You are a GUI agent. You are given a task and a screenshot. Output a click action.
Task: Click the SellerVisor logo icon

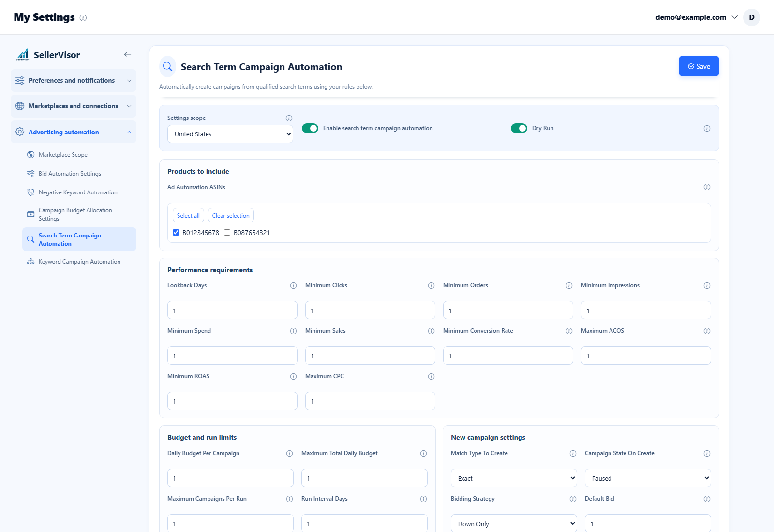23,55
